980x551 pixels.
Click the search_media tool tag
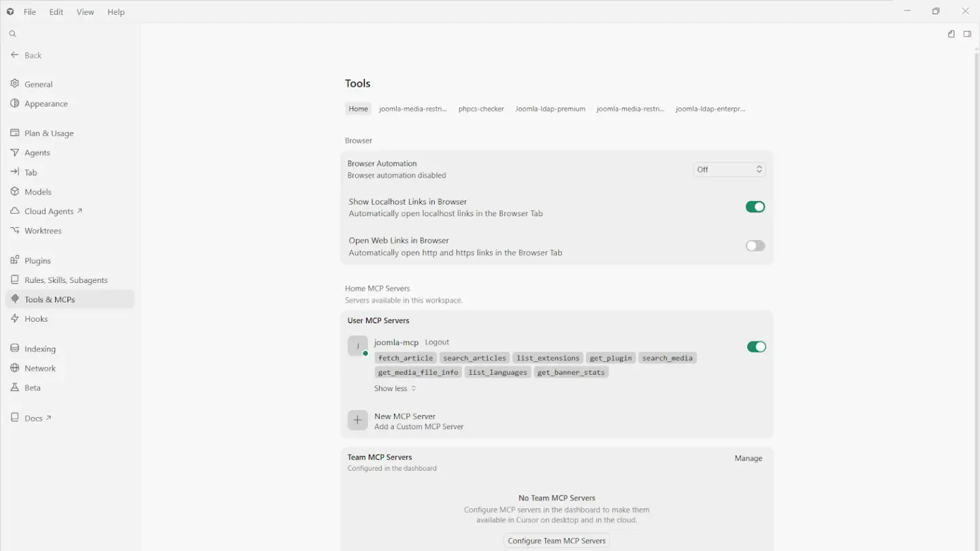[x=668, y=358]
